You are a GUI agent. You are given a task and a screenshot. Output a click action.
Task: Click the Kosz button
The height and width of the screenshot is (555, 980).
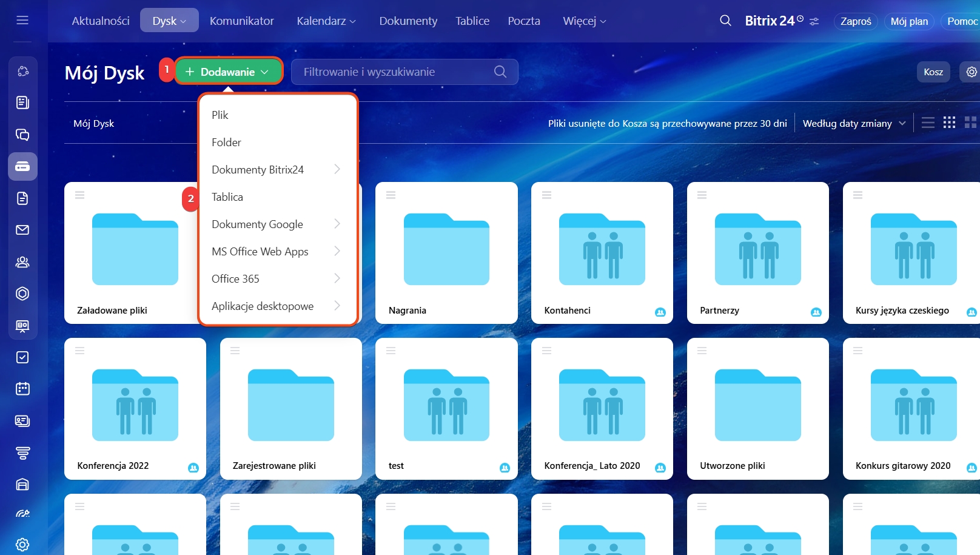(x=933, y=72)
